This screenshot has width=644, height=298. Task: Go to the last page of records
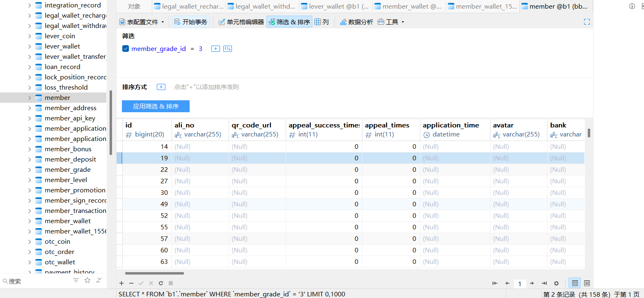544,283
